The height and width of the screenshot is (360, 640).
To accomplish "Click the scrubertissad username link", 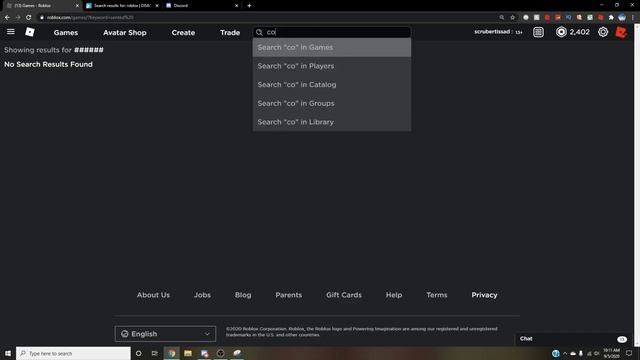I will (492, 32).
